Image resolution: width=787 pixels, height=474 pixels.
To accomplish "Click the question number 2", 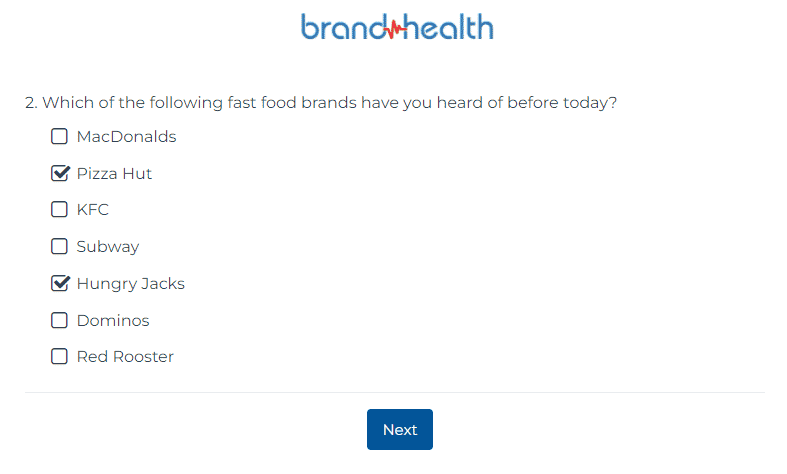I will pos(31,103).
